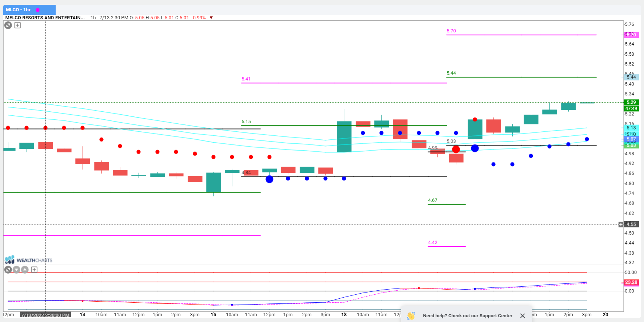Click the waving hand icon in banner
The image size is (644, 322).
click(x=411, y=316)
